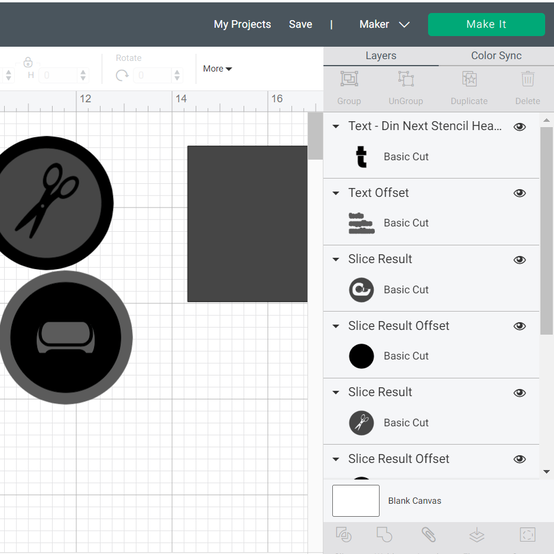The height and width of the screenshot is (554, 554).
Task: Collapse the Text Offset layer group
Action: point(336,193)
